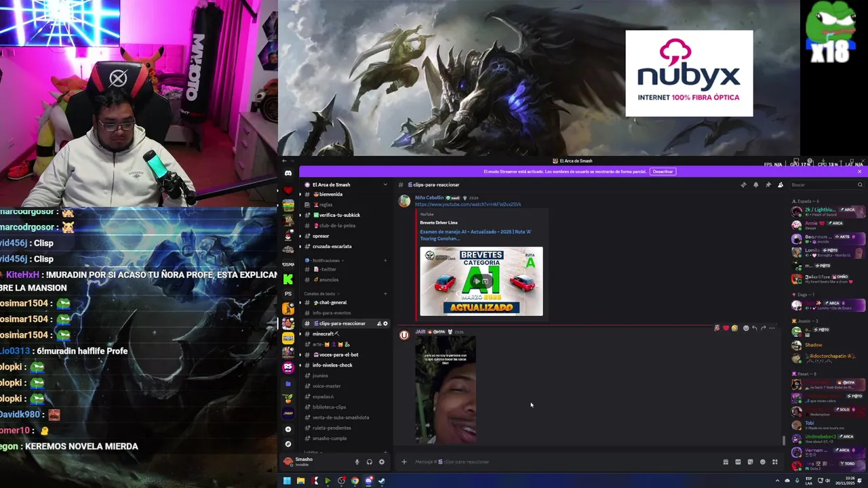
Task: Mute microphone in Smasho user panel
Action: pyautogui.click(x=357, y=462)
